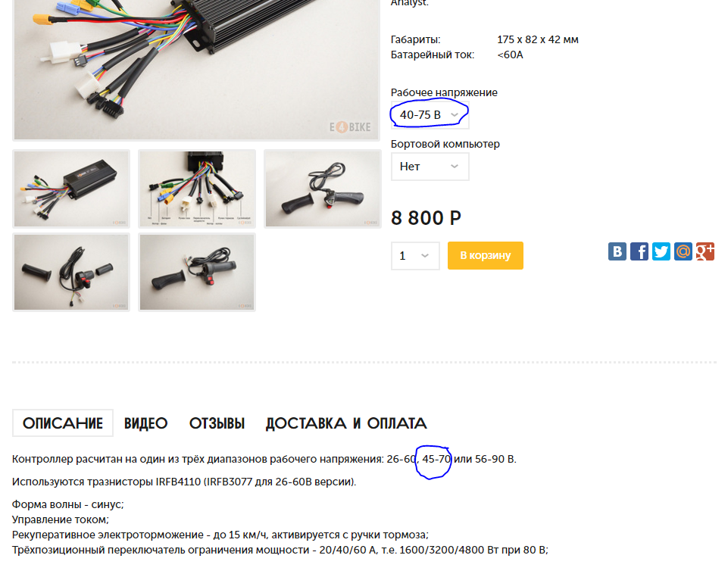Share on Twitter icon
Image resolution: width=728 pixels, height=574 pixels.
[x=661, y=251]
